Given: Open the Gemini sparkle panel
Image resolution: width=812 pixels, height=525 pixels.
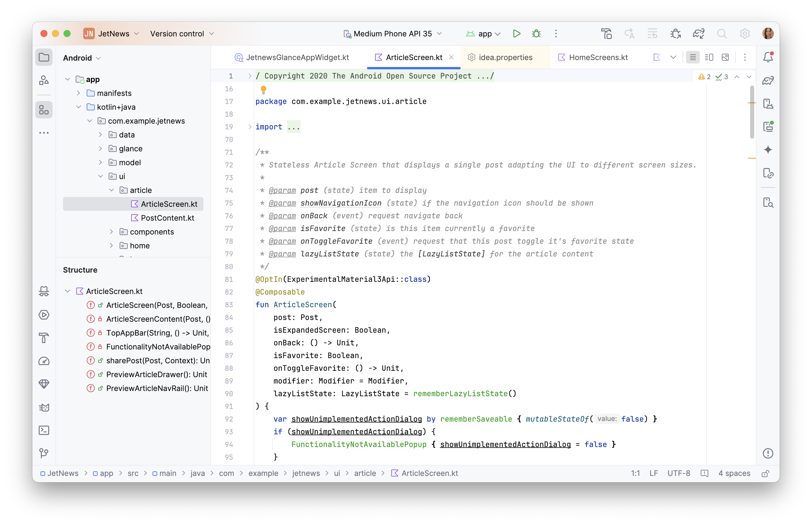Looking at the screenshot, I should [768, 150].
